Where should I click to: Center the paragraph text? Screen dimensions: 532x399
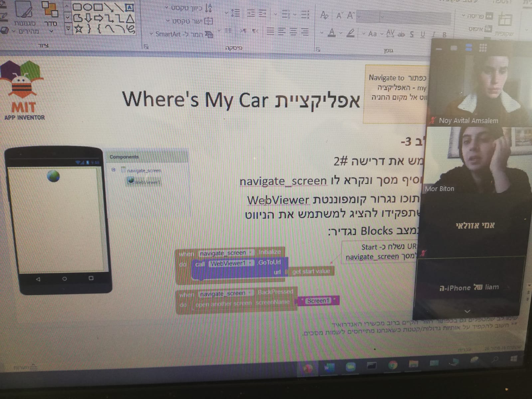(293, 32)
